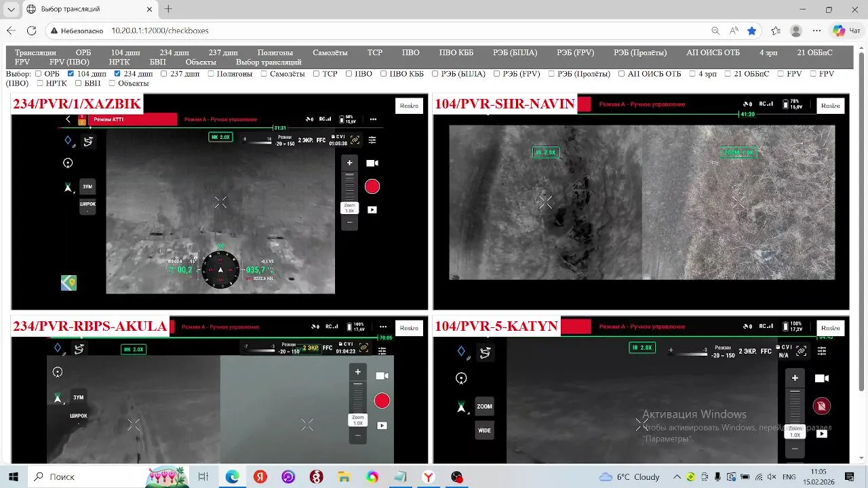Open the Трансляции menu item
Viewport: 868px width, 488px height.
click(x=35, y=52)
